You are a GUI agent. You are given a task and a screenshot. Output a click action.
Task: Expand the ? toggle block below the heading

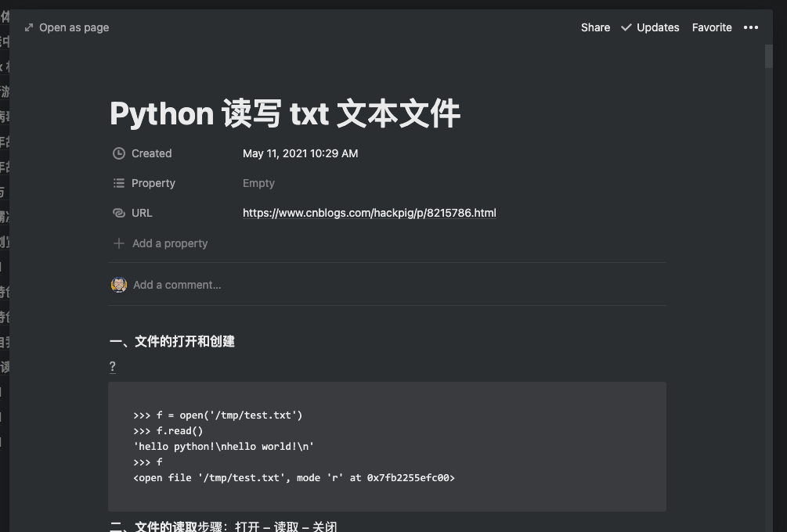pos(112,366)
